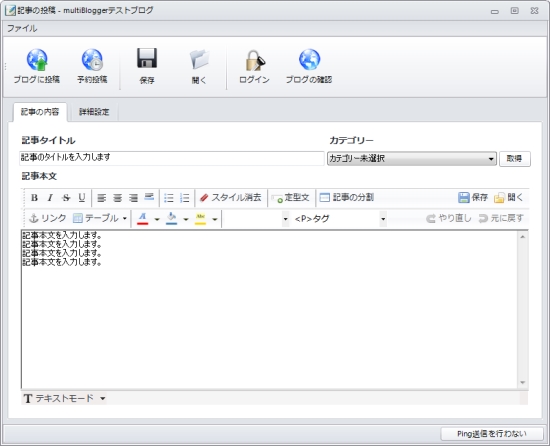550x446 pixels.
Task: Click the floppy disk 保存 toolbar icon
Action: (x=147, y=58)
